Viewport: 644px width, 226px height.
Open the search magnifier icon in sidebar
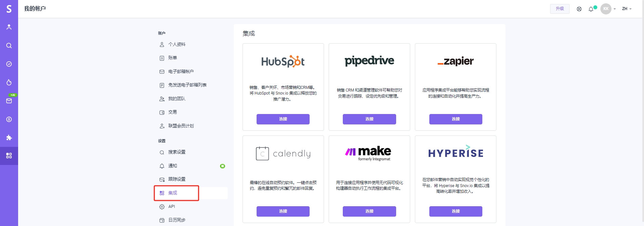coord(9,46)
